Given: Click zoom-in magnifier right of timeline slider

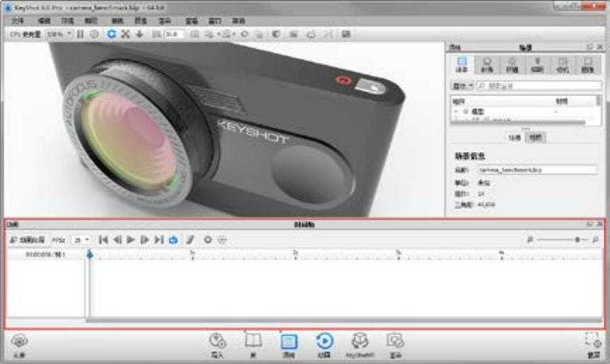Looking at the screenshot, I should click(595, 240).
